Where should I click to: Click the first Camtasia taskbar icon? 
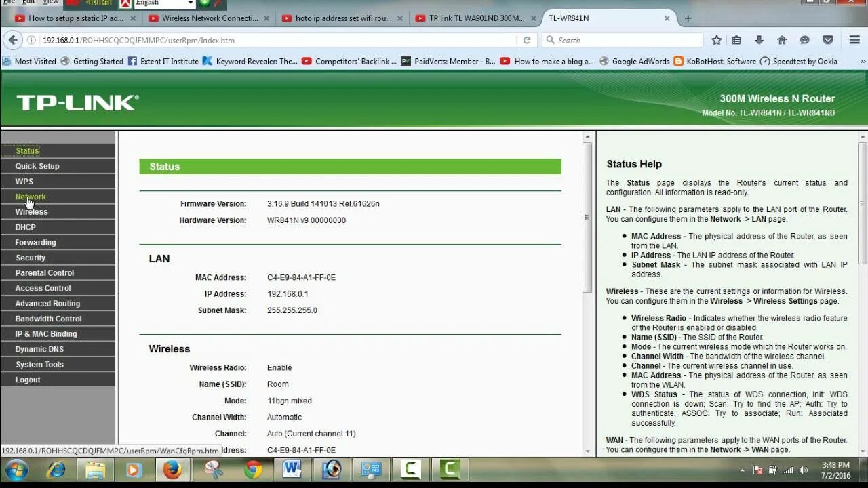(x=410, y=470)
